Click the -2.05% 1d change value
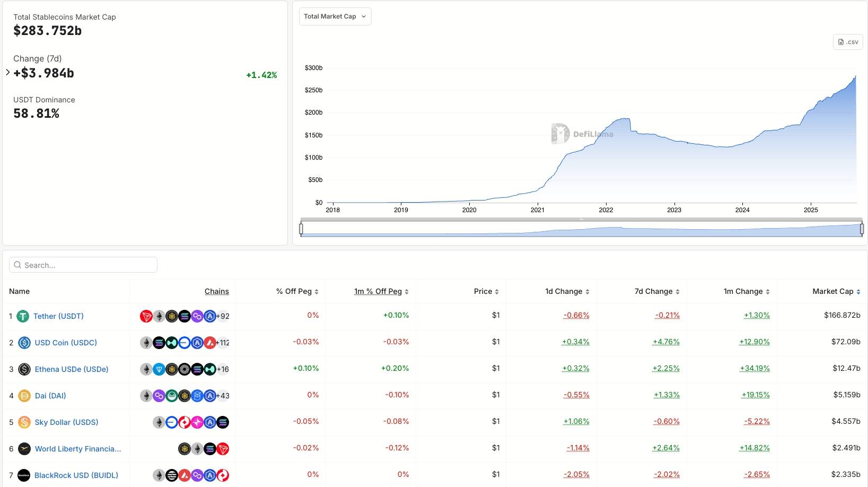The image size is (868, 487). (x=576, y=474)
